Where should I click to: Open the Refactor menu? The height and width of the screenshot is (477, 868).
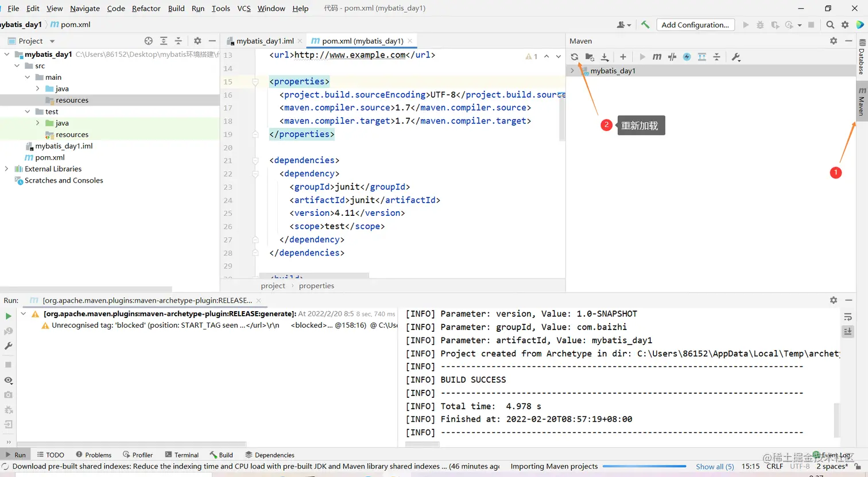(146, 8)
